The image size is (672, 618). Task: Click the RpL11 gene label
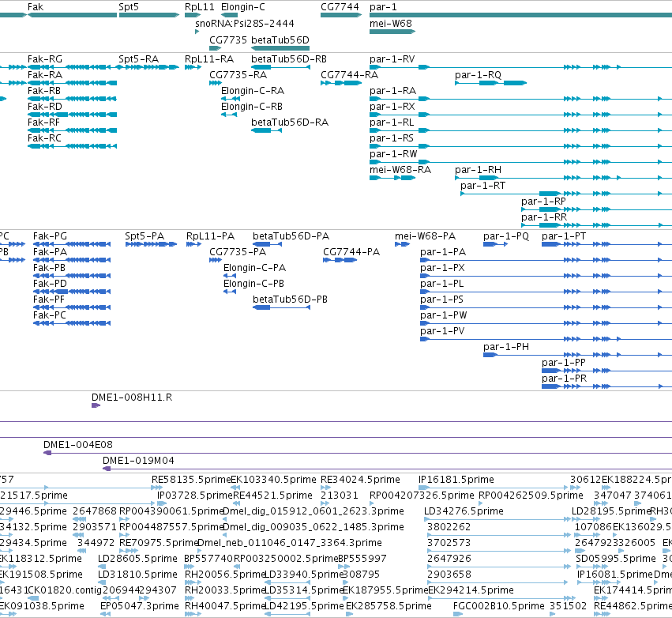[199, 7]
